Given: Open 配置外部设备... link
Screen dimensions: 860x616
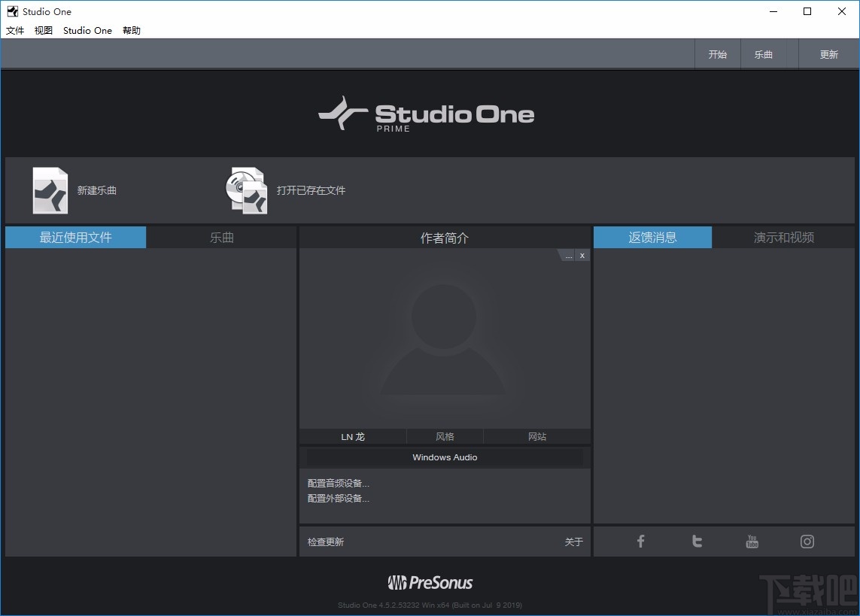Looking at the screenshot, I should (339, 498).
